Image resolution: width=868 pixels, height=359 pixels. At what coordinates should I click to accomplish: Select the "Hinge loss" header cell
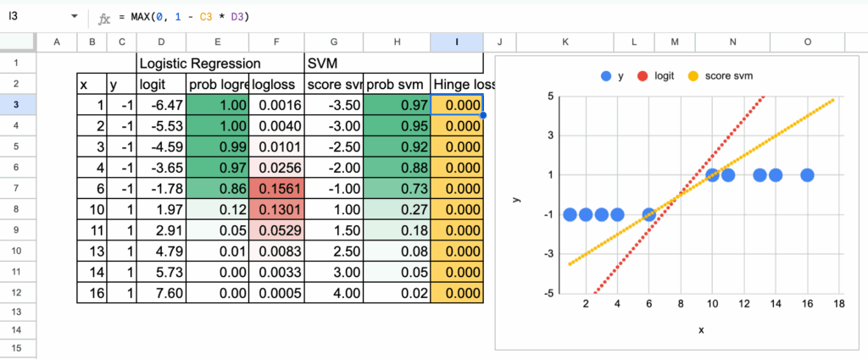point(457,85)
